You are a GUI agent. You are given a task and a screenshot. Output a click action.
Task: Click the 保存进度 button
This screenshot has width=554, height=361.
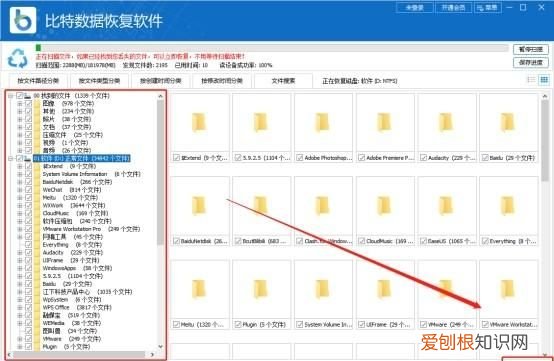pos(531,63)
